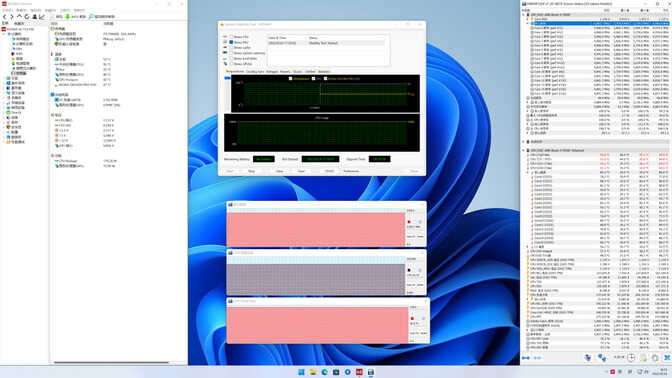Enable Stress local disks checkbox
The height and width of the screenshot is (378, 672).
point(231,58)
